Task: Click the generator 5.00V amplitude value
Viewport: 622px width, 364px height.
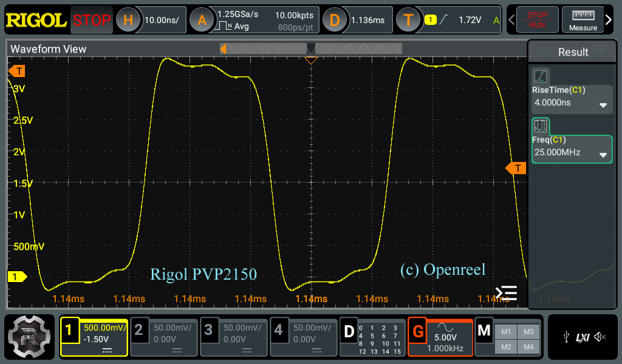Action: click(x=445, y=337)
